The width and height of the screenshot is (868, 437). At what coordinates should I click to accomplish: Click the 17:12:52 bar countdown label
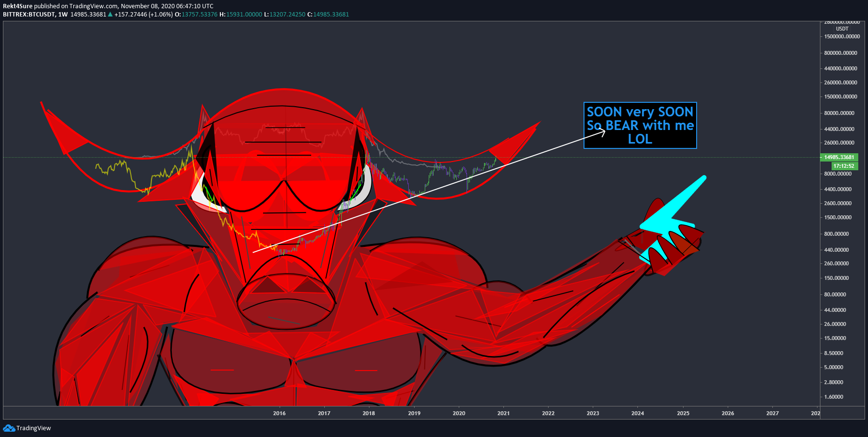coord(845,166)
